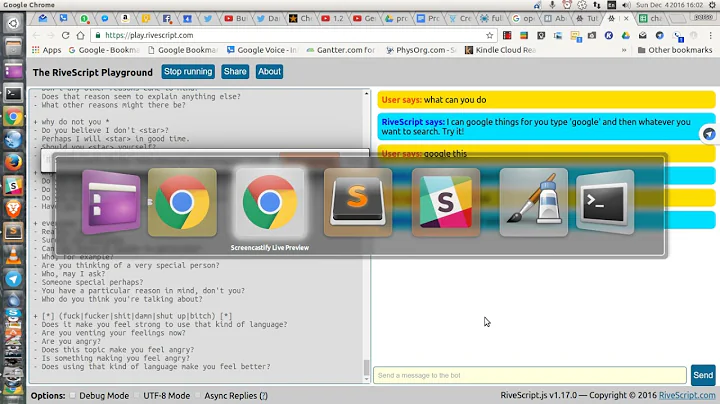Open the RiveScript.com footer link

pyautogui.click(x=687, y=395)
